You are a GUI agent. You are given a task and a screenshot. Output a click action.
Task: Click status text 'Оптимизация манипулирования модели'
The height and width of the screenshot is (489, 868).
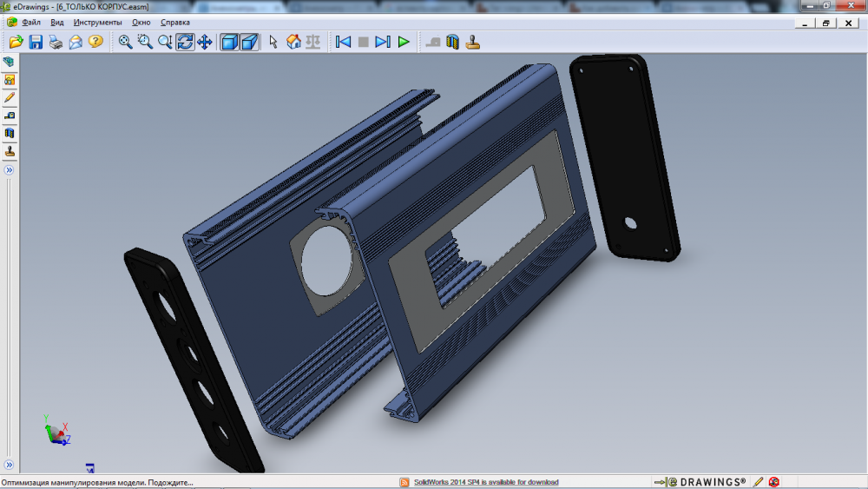97,482
